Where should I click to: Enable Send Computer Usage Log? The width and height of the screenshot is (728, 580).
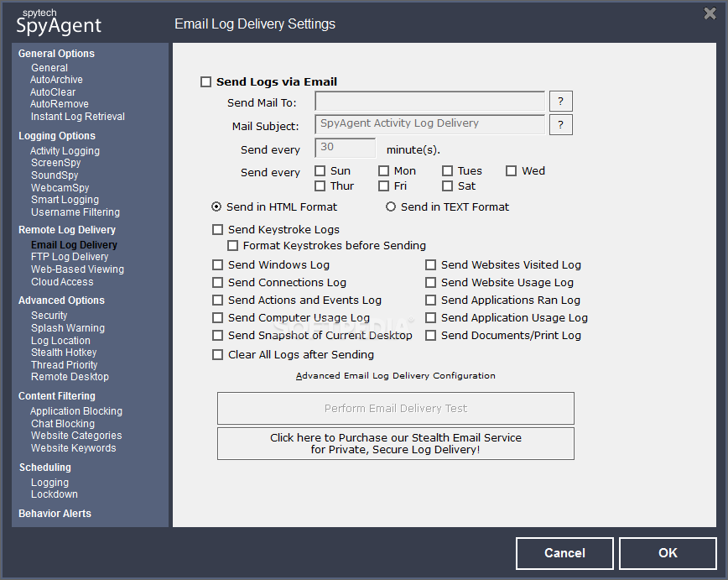tap(217, 318)
